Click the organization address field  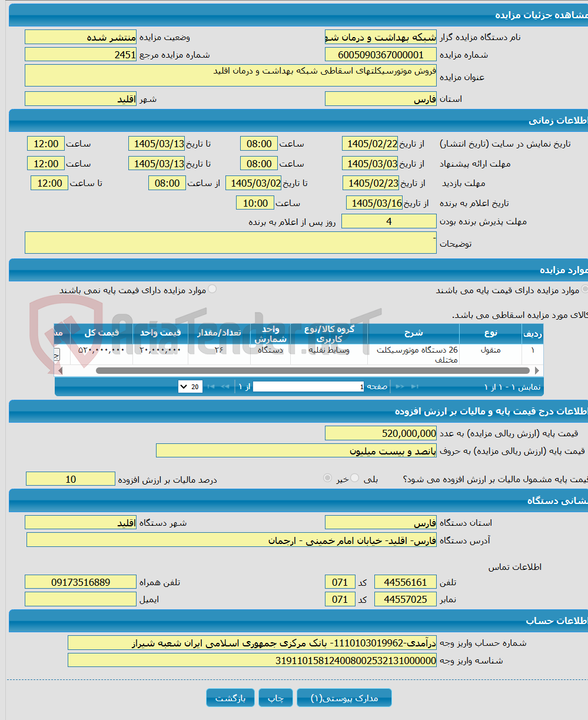pos(231,540)
